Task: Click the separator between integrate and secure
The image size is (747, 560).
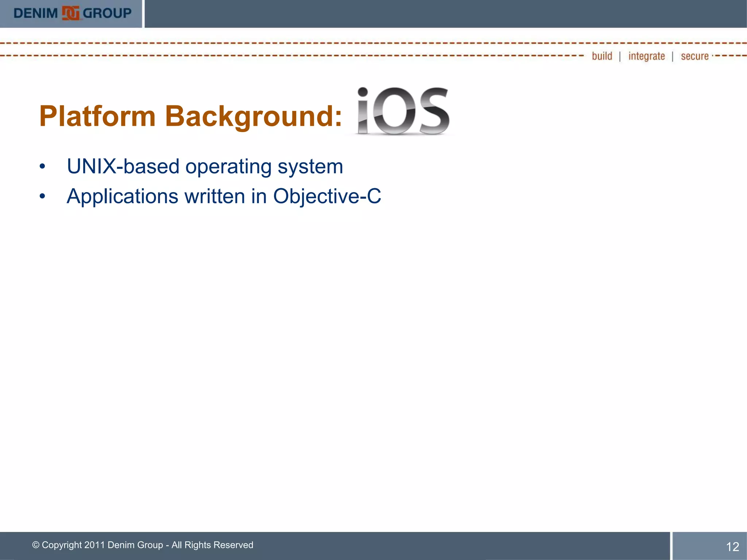Action: point(673,57)
